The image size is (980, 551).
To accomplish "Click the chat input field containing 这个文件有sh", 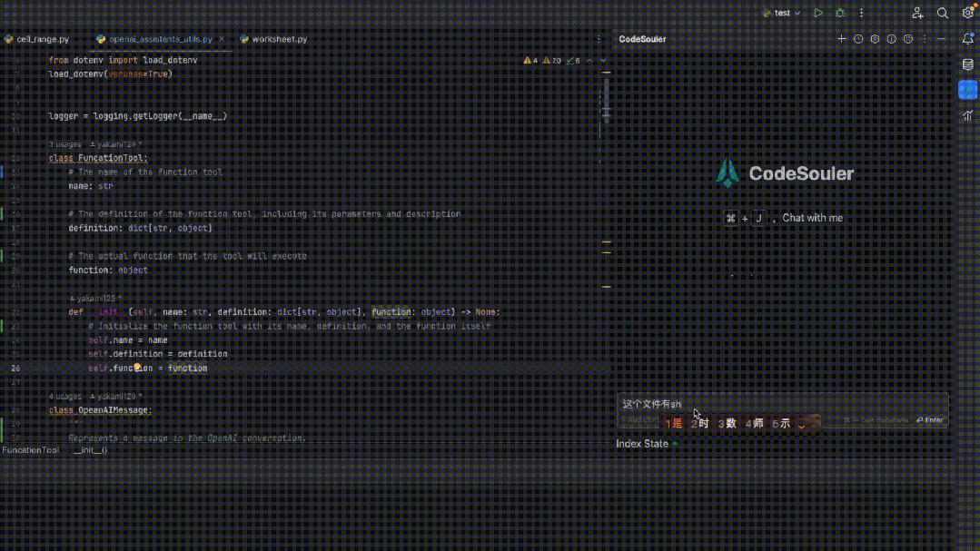I will (781, 402).
